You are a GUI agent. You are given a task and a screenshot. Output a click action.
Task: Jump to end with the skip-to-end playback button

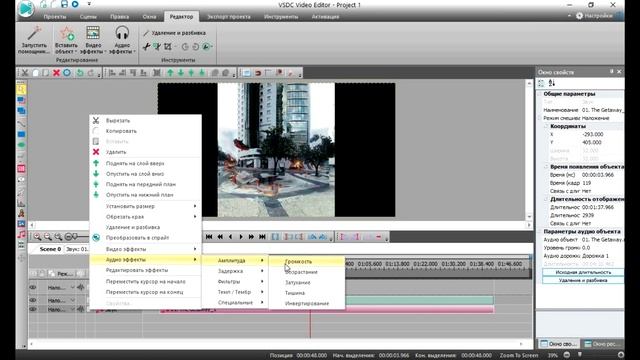[262, 237]
